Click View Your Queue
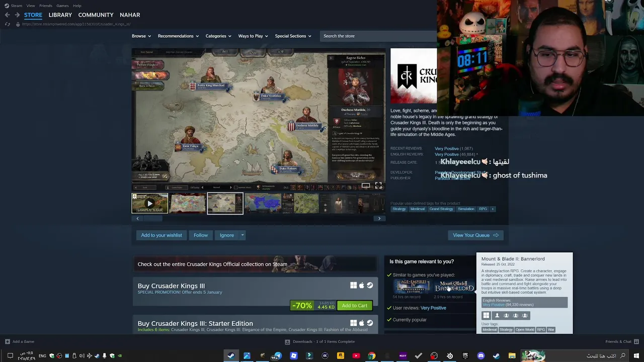 [475, 235]
